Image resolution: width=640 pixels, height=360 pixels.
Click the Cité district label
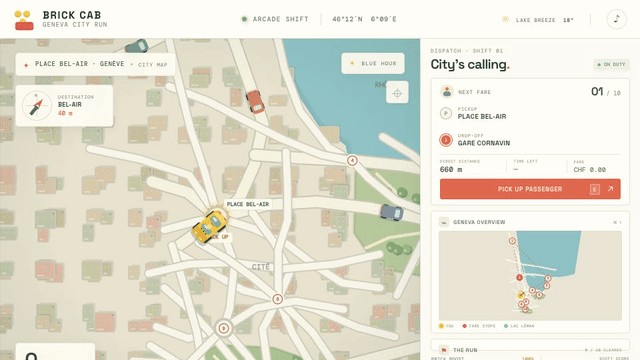click(x=260, y=267)
